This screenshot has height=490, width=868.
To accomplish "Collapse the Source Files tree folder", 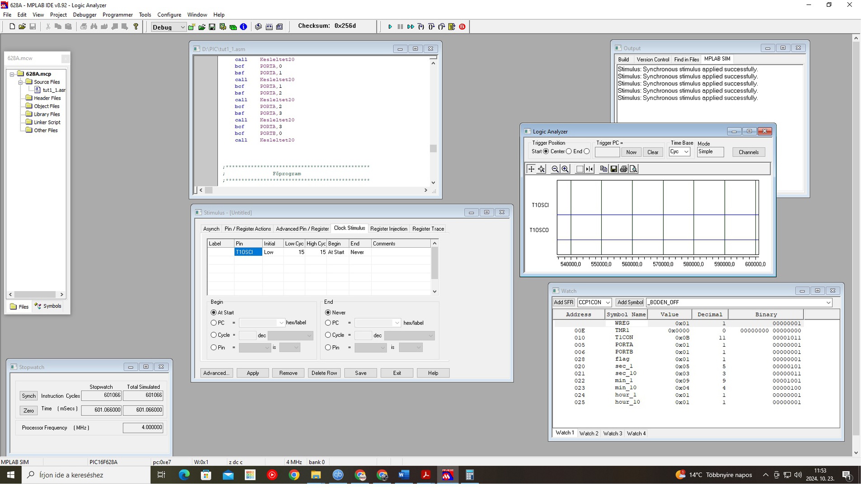I will point(21,83).
